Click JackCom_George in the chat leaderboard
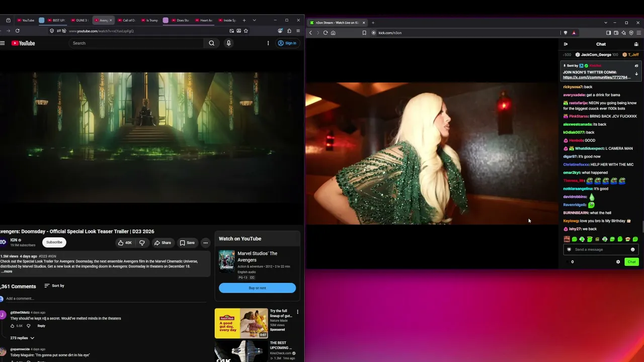 coord(596,55)
